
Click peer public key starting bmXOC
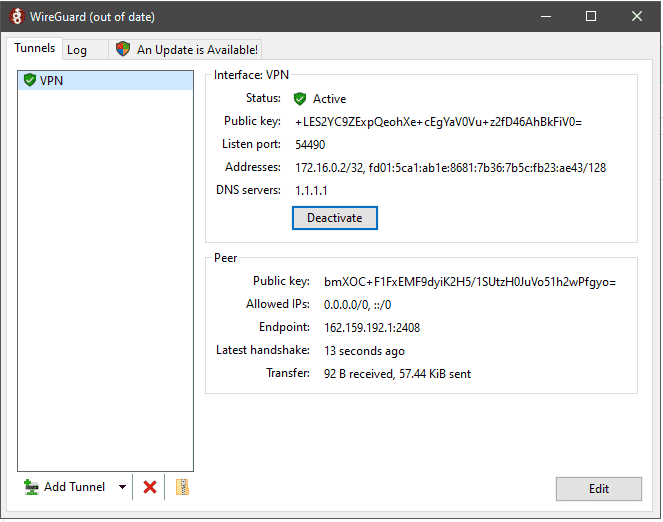(470, 282)
